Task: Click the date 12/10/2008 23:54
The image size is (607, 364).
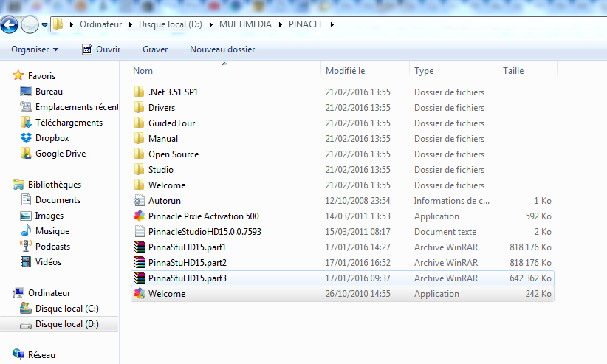Action: click(357, 201)
